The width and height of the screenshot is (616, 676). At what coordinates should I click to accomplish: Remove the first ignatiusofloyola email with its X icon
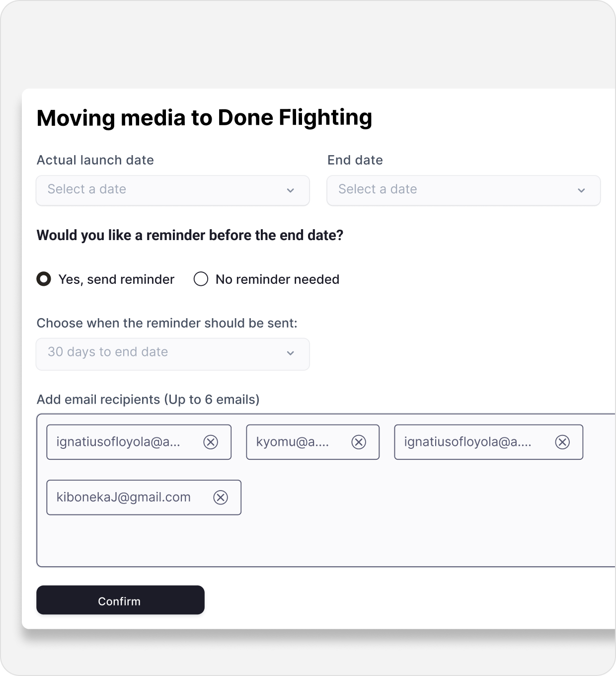click(x=211, y=442)
